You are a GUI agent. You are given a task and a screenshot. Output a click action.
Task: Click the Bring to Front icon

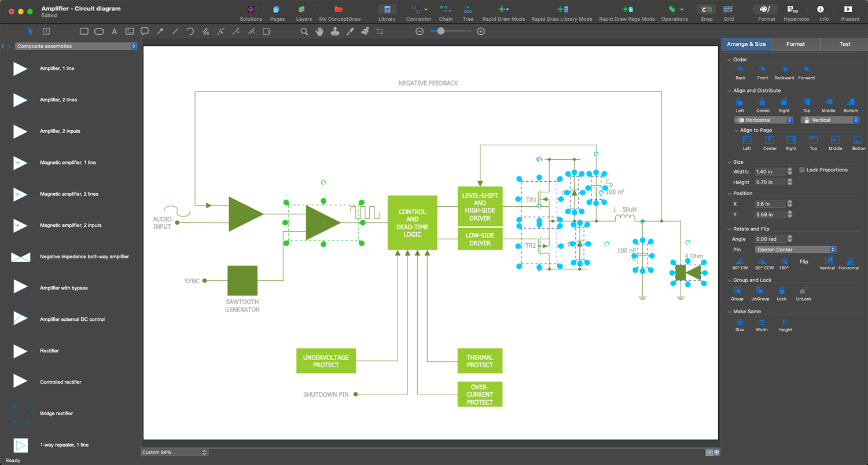(x=762, y=69)
